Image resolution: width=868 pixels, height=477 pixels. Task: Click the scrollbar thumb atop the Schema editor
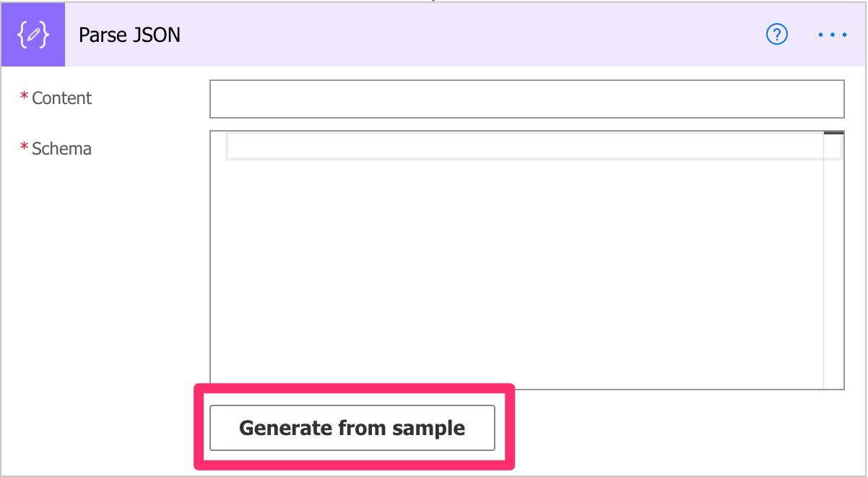click(x=833, y=134)
